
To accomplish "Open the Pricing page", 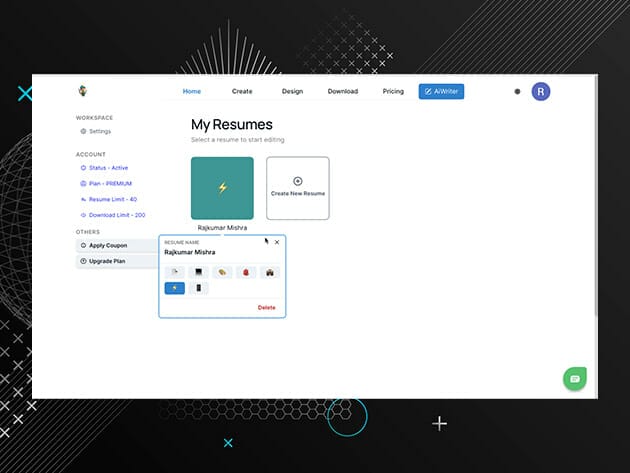I will 393,91.
